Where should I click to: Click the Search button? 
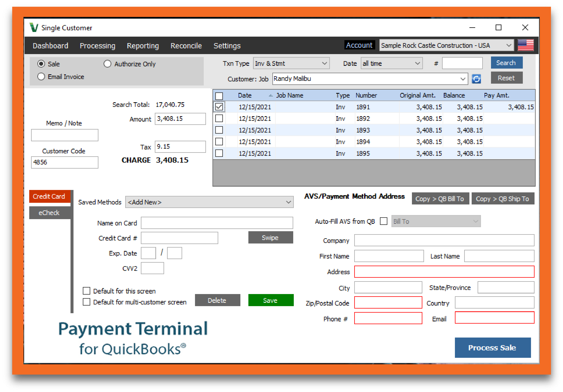coord(506,63)
